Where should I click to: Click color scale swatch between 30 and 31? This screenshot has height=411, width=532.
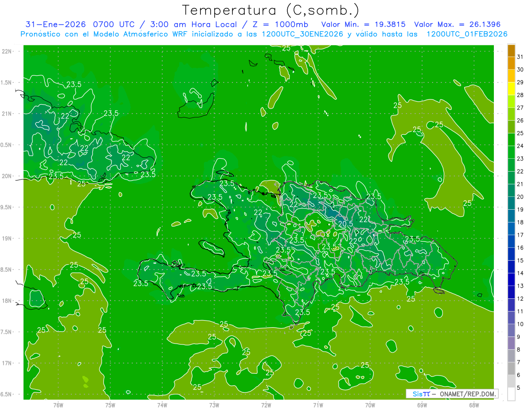click(511, 64)
